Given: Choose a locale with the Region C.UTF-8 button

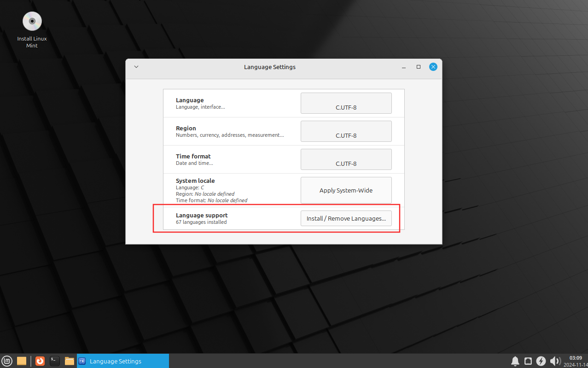Looking at the screenshot, I should [x=346, y=131].
